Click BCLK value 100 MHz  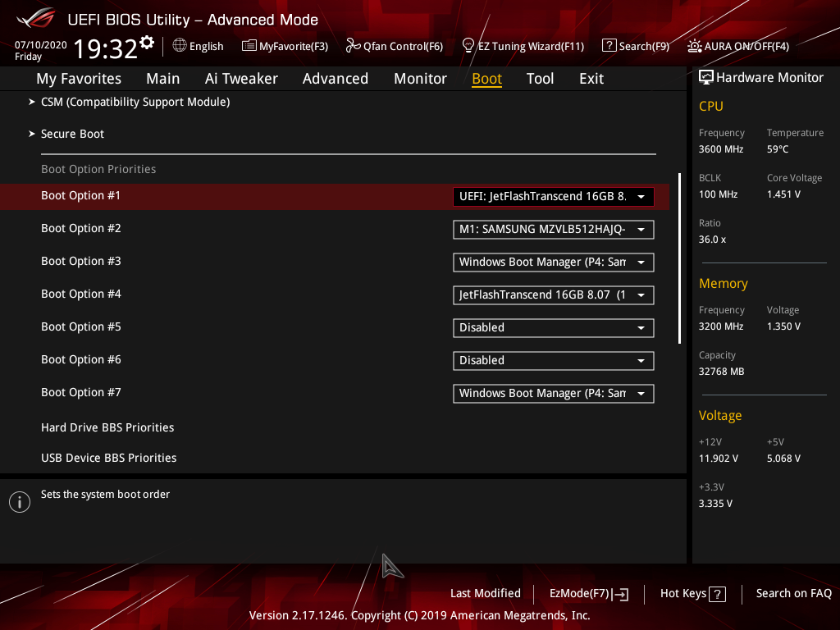coord(719,194)
